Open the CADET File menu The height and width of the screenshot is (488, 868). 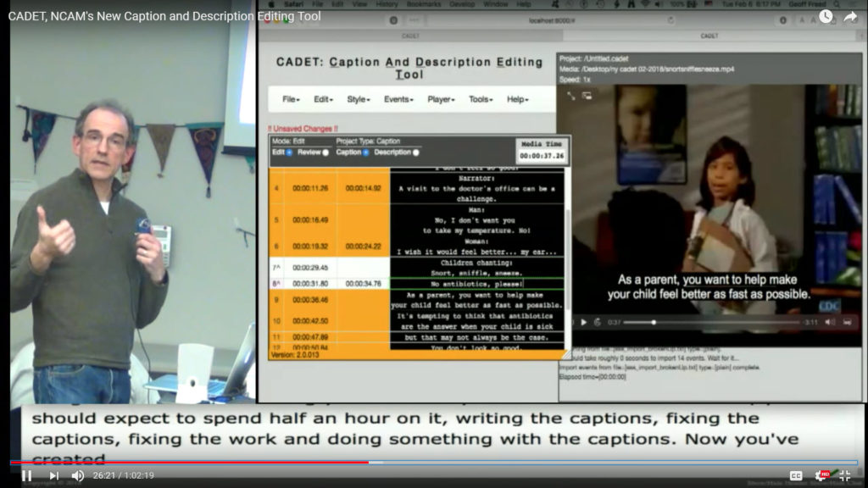tap(291, 100)
